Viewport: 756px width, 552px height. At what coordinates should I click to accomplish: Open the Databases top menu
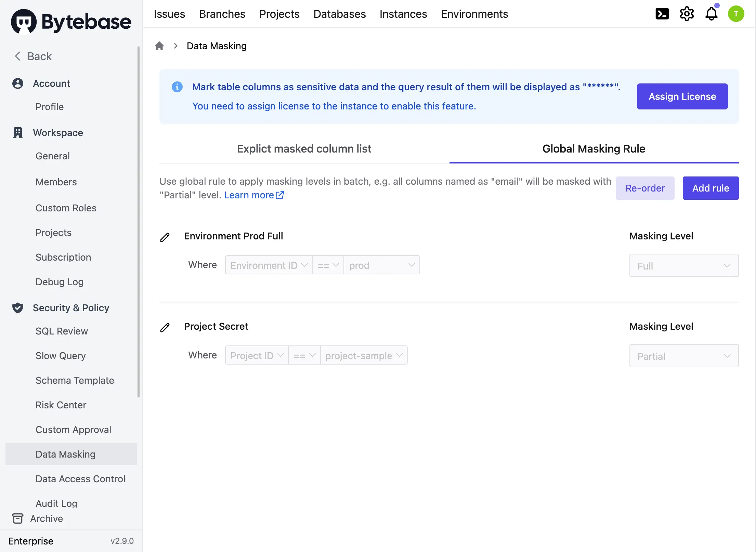click(339, 14)
